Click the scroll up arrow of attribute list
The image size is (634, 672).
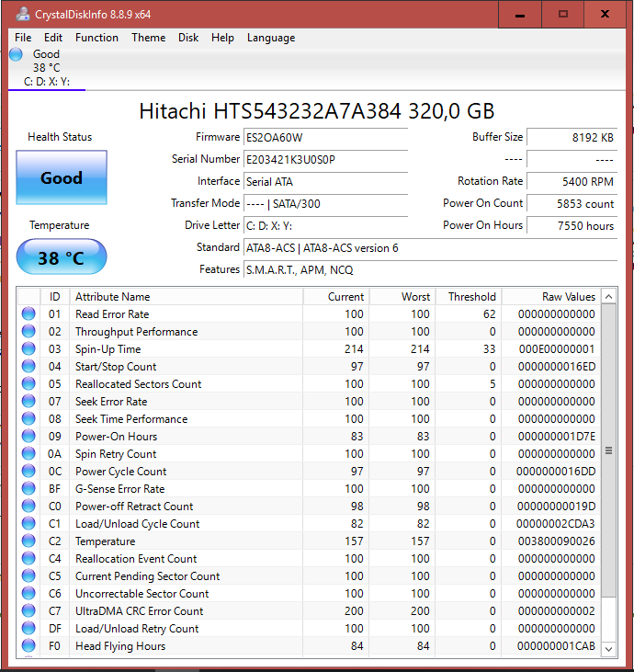[x=608, y=296]
